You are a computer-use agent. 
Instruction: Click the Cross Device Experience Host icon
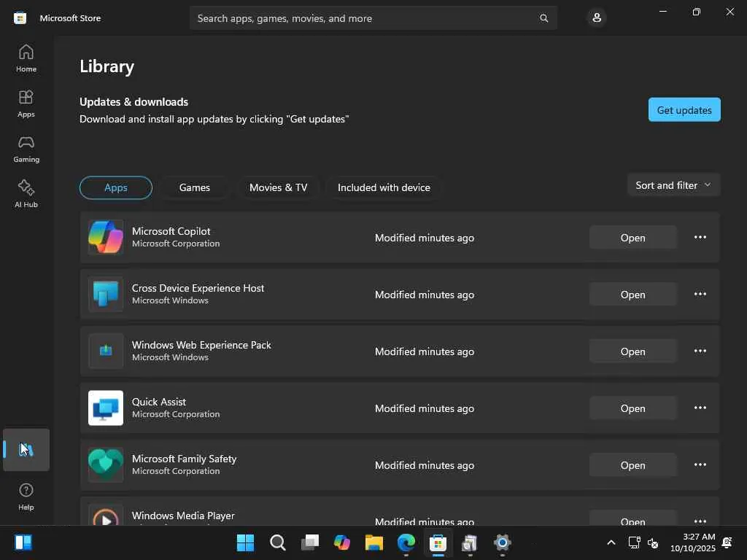(x=106, y=294)
